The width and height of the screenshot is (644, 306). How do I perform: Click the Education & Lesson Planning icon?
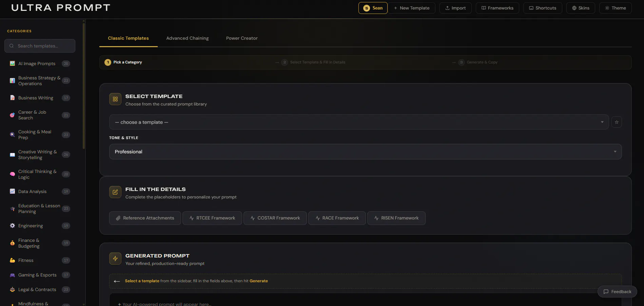[12, 209]
